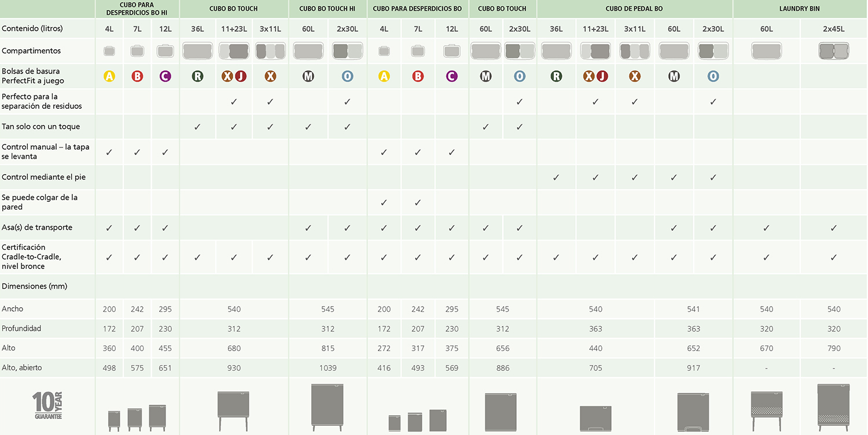Click the Cubo Bo Touch Hi column header

(x=328, y=9)
